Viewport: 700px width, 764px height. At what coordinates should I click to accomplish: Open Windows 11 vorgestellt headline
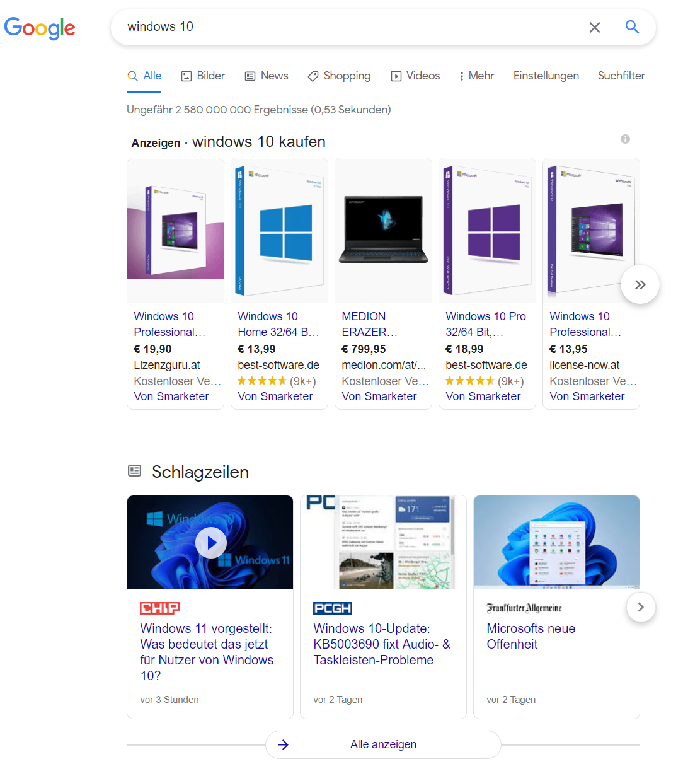click(207, 652)
